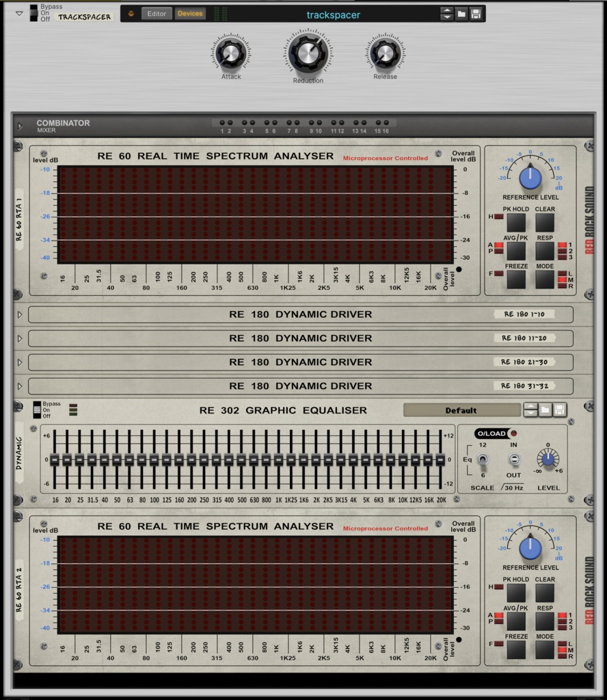Select the Devices tab

(x=189, y=12)
